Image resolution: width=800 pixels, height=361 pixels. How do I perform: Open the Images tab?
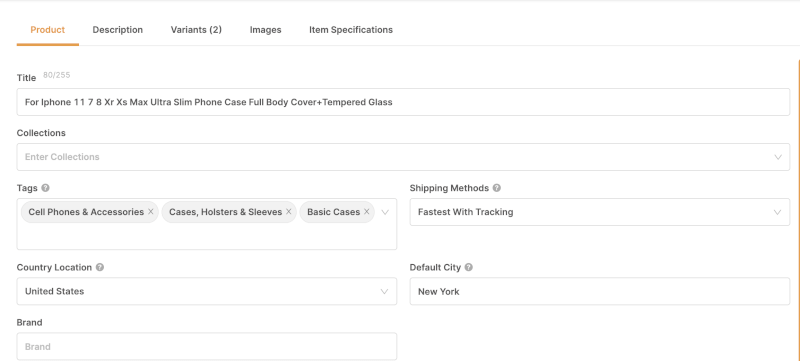pos(265,30)
